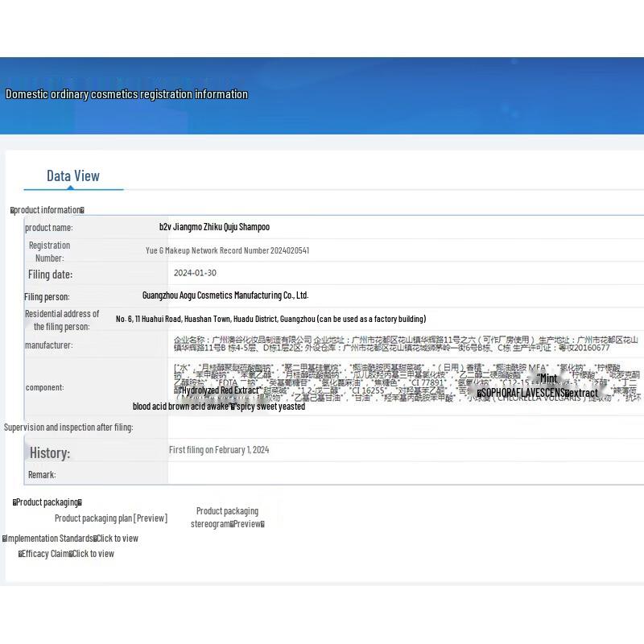Click the 'SOPHORA FLAVESCENS extract' ingredient text
644x644 pixels.
537,393
